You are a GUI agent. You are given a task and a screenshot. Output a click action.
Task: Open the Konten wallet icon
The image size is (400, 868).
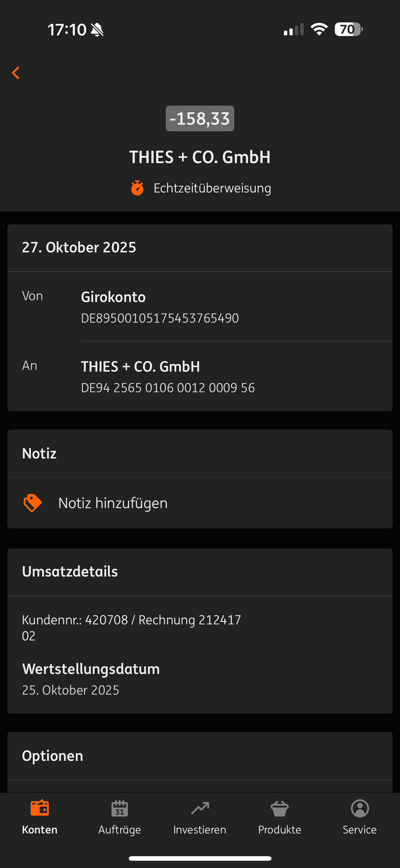click(x=40, y=808)
